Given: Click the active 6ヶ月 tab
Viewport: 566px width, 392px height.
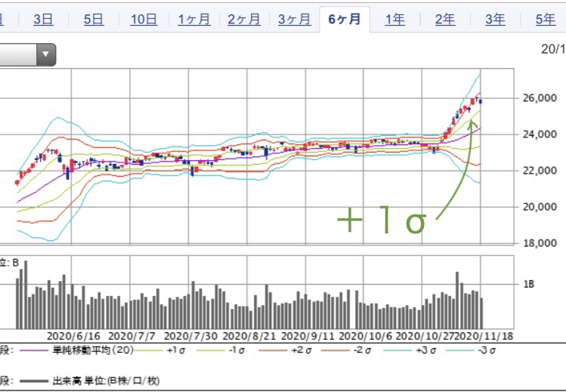Looking at the screenshot, I should tap(345, 19).
